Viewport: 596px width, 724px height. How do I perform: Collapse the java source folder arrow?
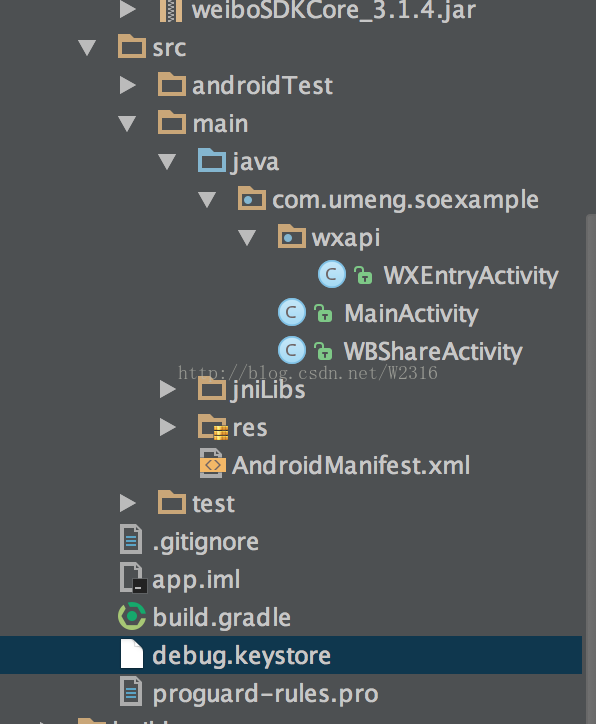(167, 162)
